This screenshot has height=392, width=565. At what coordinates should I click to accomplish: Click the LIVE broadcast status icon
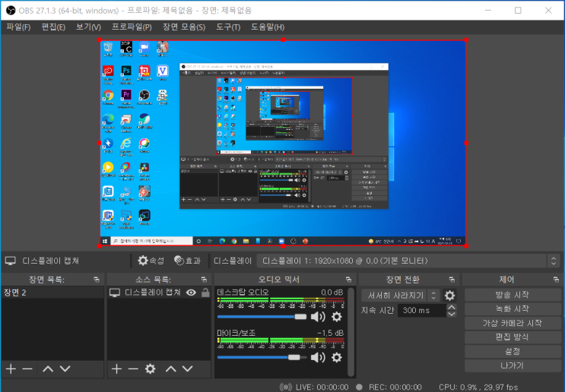pyautogui.click(x=286, y=387)
